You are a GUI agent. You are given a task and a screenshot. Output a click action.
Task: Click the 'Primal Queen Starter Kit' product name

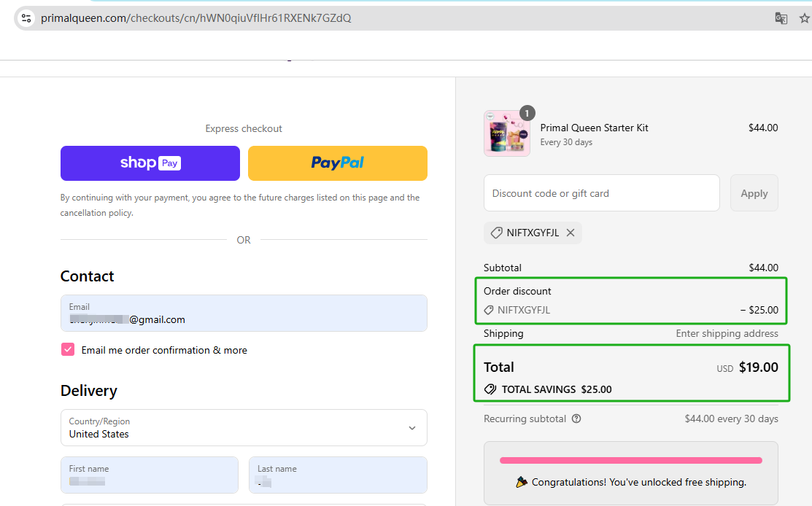pos(594,128)
